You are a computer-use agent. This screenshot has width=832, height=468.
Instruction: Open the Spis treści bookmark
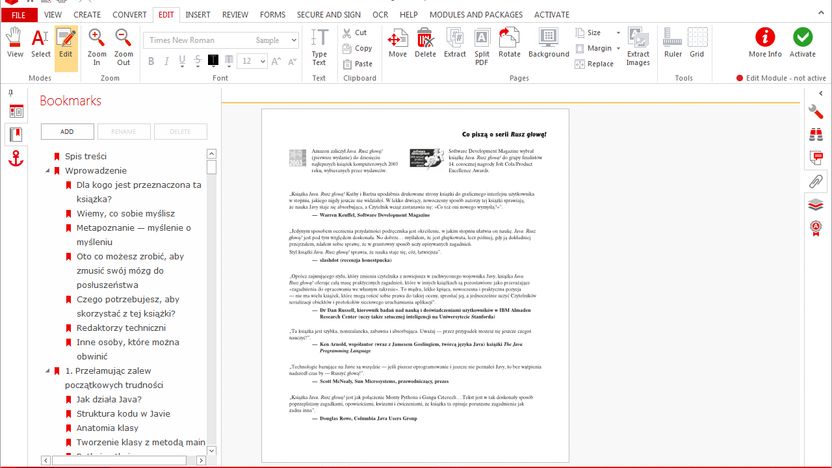(85, 156)
